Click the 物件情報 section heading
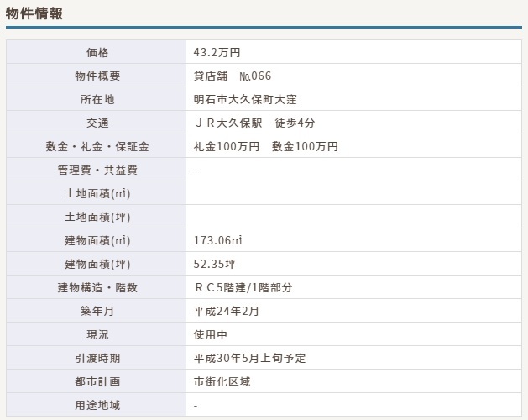The image size is (528, 420). pyautogui.click(x=34, y=14)
